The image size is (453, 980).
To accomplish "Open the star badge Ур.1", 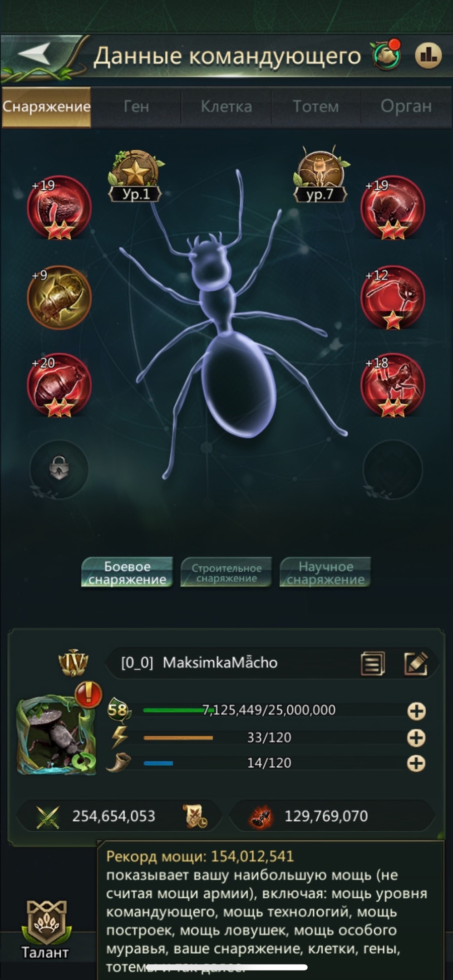I will point(135,176).
